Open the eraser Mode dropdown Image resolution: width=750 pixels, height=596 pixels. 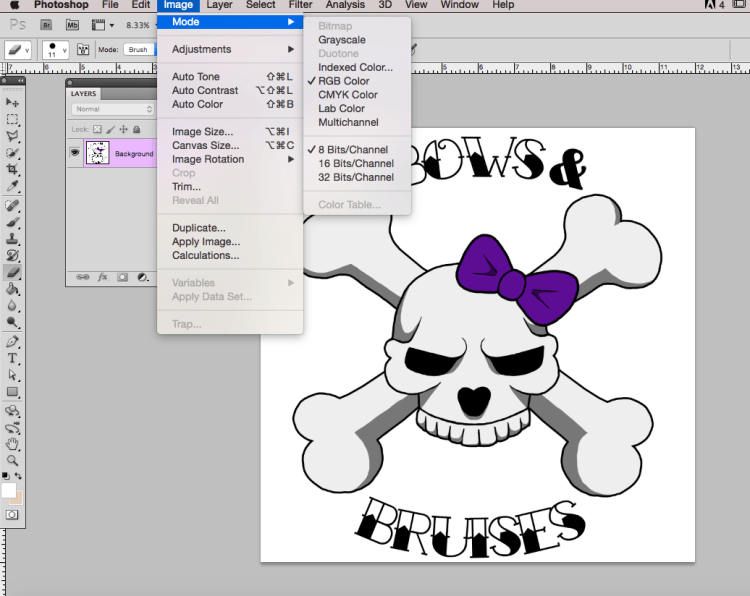click(x=139, y=49)
